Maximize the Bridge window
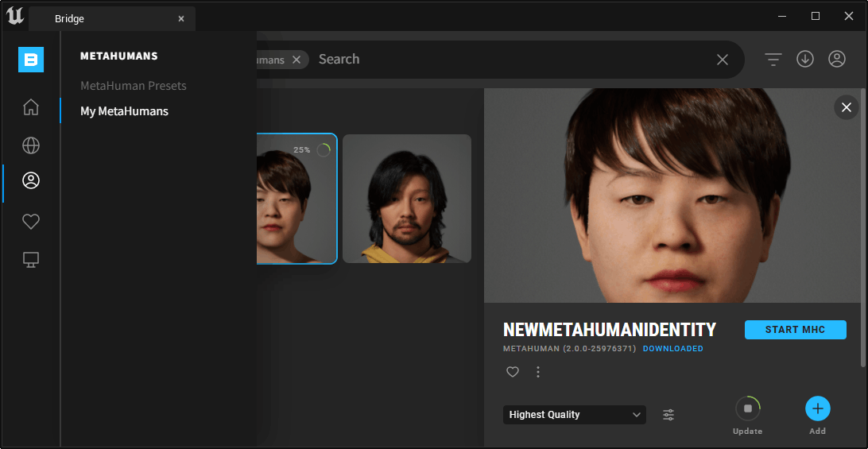This screenshot has height=449, width=868. [x=816, y=16]
